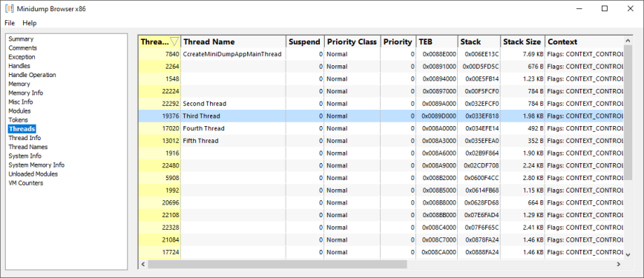The height and width of the screenshot is (278, 644).
Task: Sort by the Stack column header
Action: [x=479, y=42]
